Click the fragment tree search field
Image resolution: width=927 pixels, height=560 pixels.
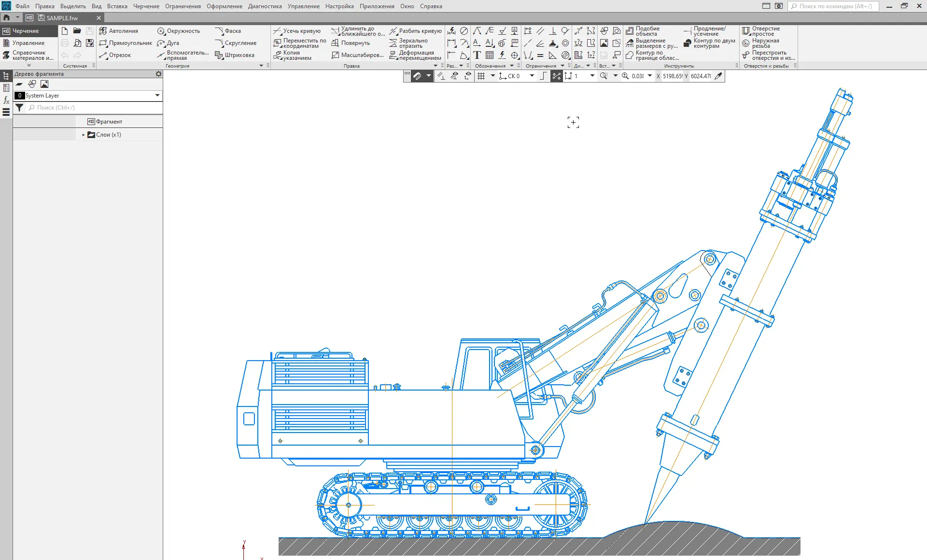[94, 108]
